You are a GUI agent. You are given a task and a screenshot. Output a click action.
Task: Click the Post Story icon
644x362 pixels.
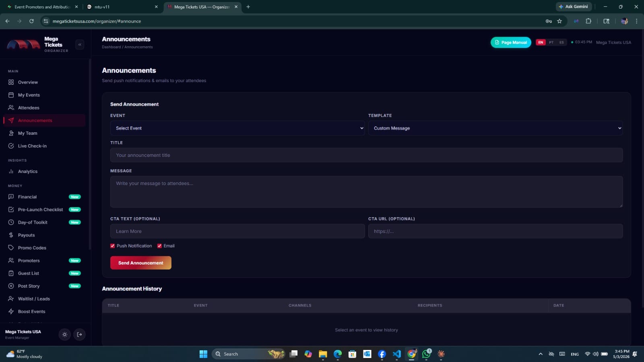(x=11, y=286)
